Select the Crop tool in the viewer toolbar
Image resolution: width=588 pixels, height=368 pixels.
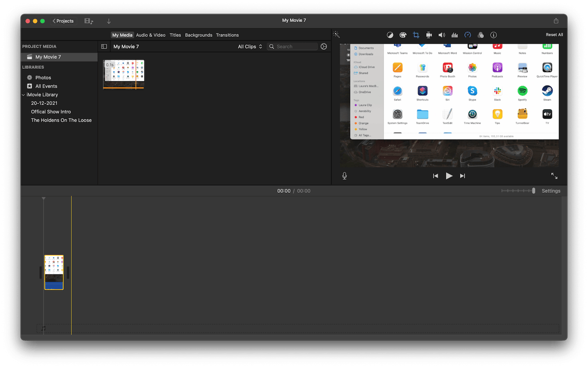[x=416, y=35]
